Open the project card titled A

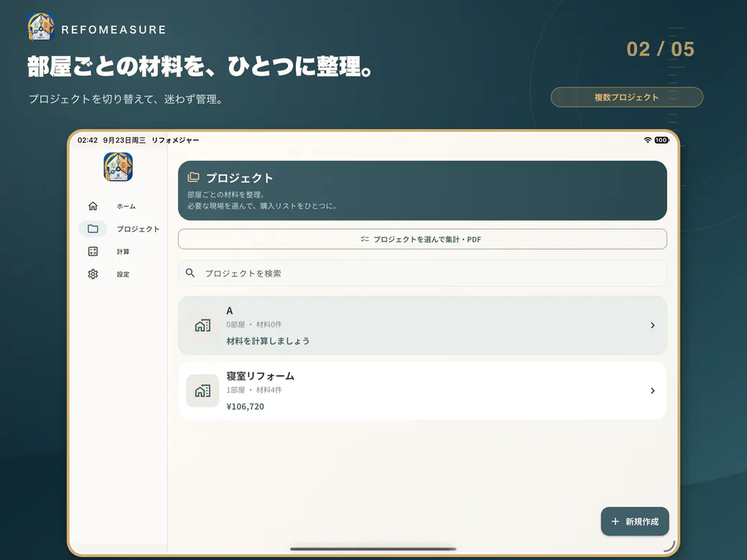click(422, 325)
